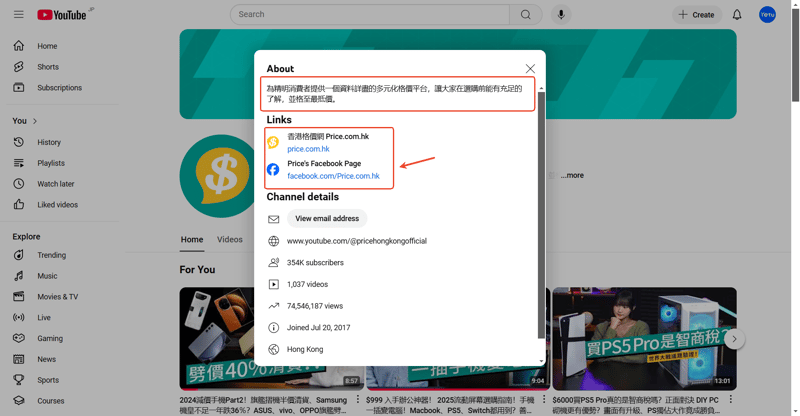
Task: Click the channel URL text
Action: [357, 241]
